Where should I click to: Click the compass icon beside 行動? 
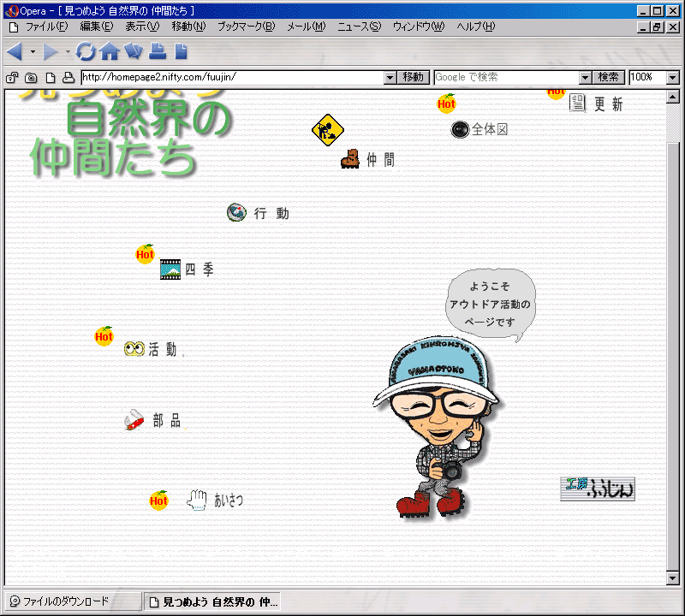[236, 213]
